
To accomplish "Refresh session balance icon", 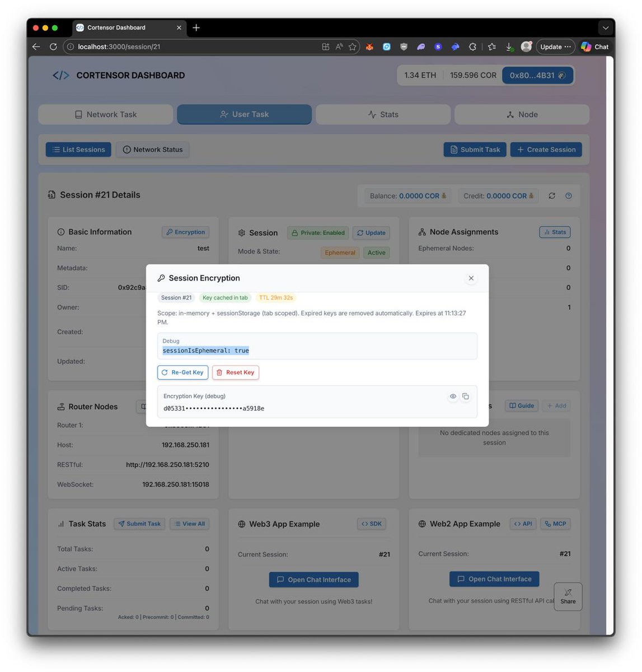I will [552, 196].
